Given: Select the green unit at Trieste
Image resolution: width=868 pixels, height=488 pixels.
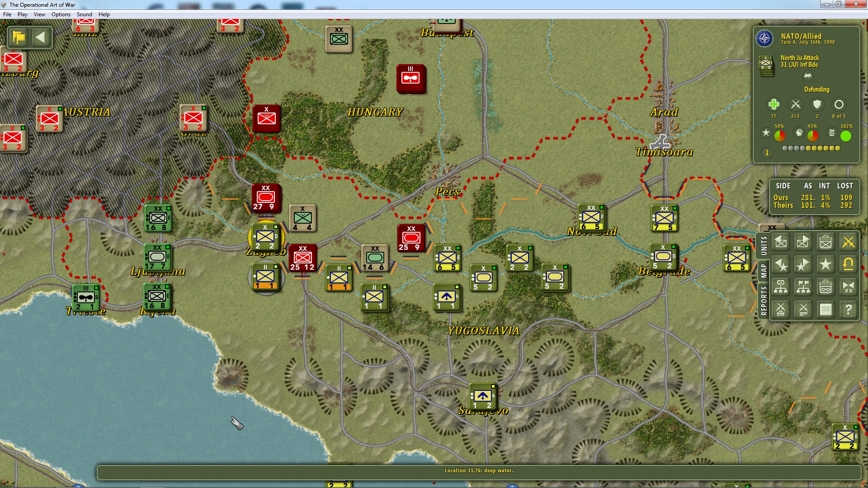Looking at the screenshot, I should (x=85, y=297).
